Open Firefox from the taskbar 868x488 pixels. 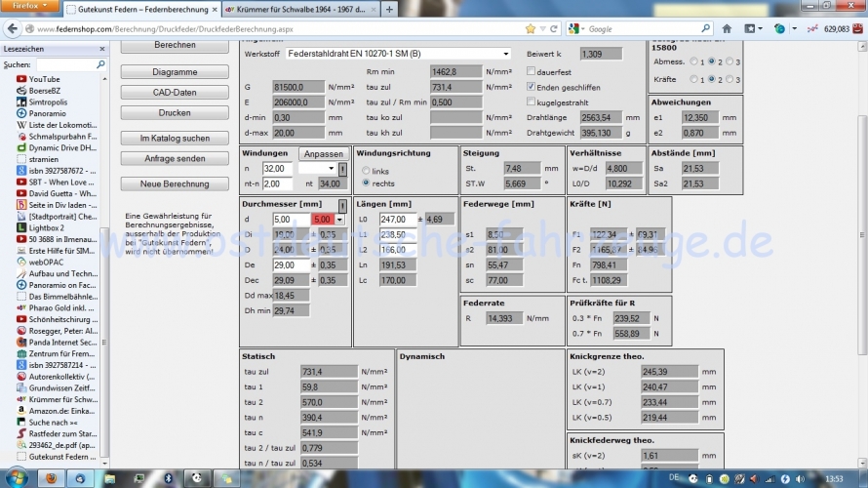coord(52,478)
